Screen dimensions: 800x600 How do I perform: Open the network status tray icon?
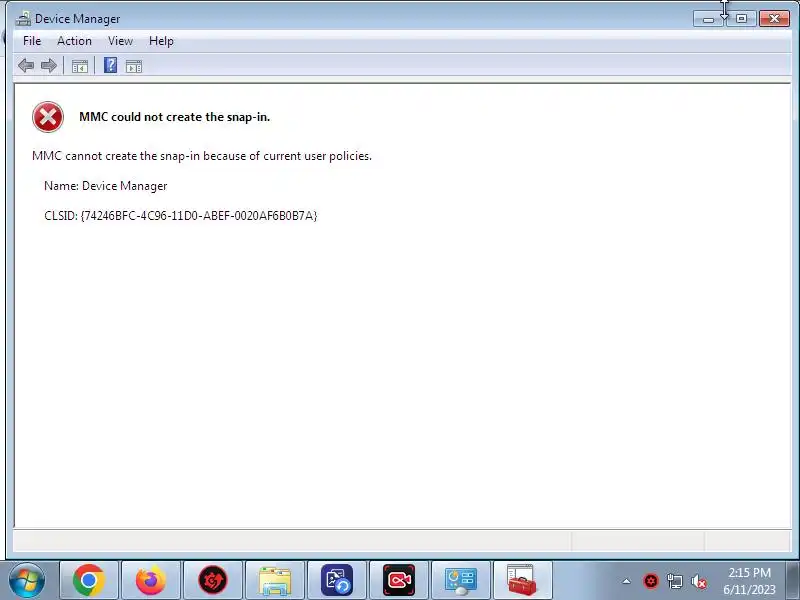674,581
